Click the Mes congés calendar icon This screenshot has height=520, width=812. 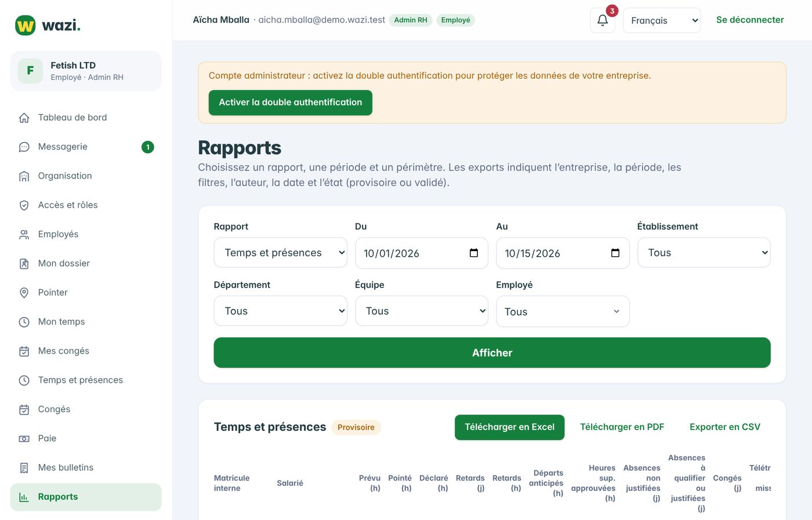point(24,351)
